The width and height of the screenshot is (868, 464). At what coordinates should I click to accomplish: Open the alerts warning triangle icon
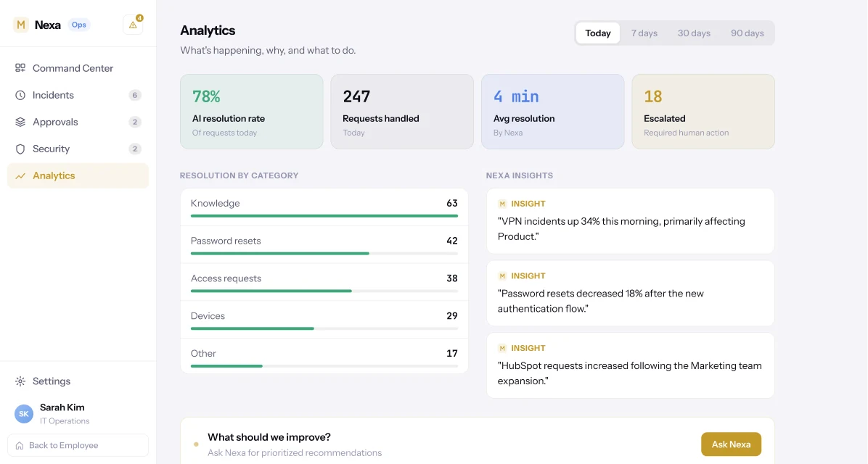coord(133,25)
